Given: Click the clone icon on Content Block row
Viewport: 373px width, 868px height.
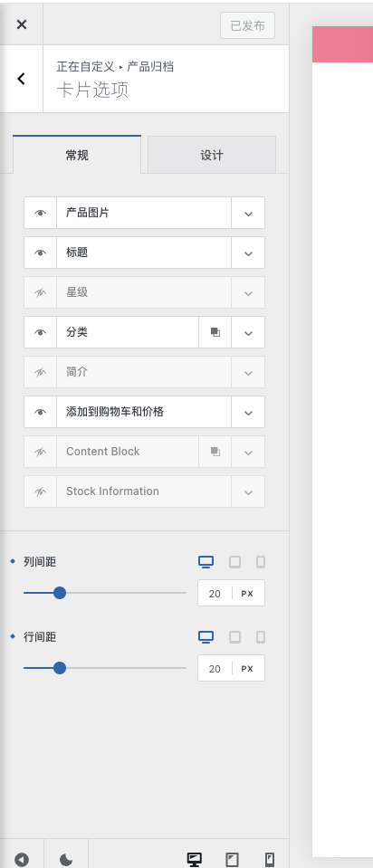Looking at the screenshot, I should [215, 453].
